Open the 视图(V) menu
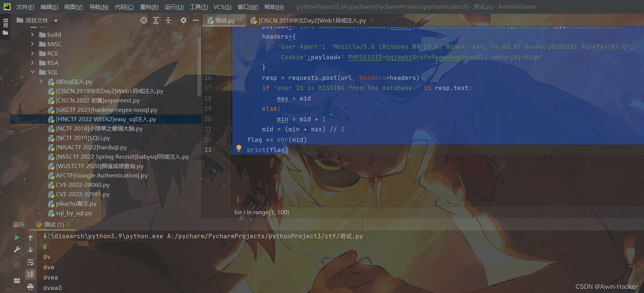 (x=73, y=7)
